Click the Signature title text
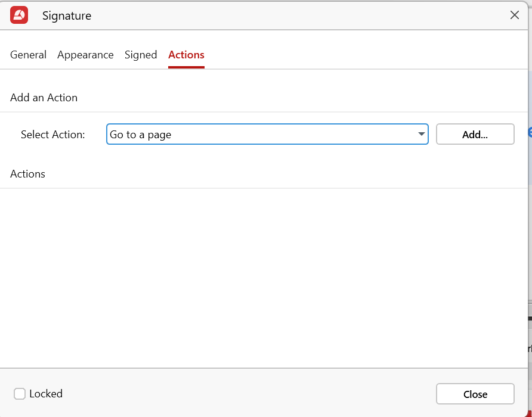This screenshot has width=532, height=417. tap(67, 16)
